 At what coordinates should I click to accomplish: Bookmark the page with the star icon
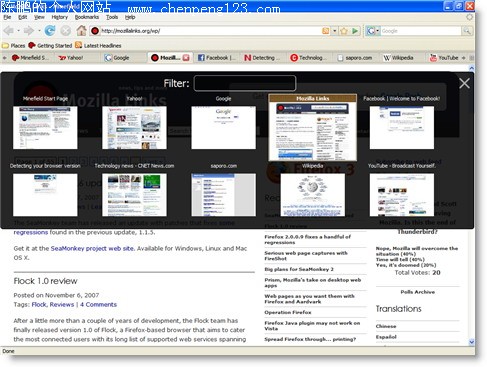pyautogui.click(x=344, y=31)
